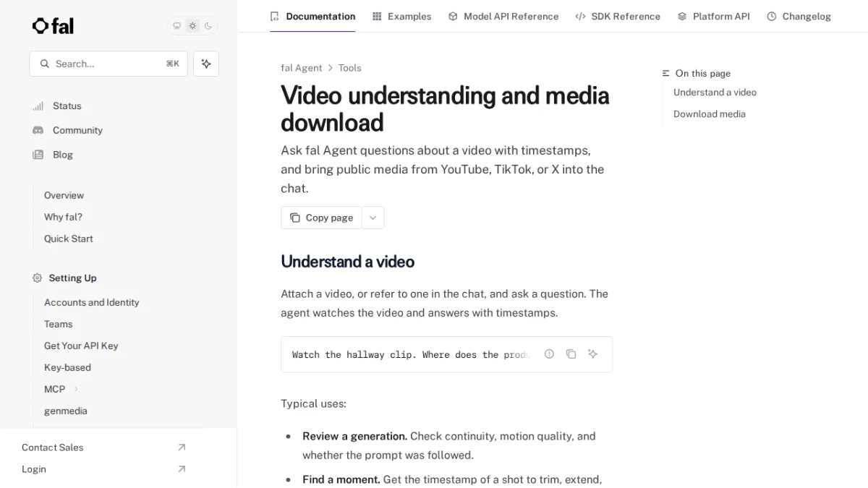Screen dimensions: 868x488
Task: Switch to the SDK Reference tab
Action: point(618,16)
